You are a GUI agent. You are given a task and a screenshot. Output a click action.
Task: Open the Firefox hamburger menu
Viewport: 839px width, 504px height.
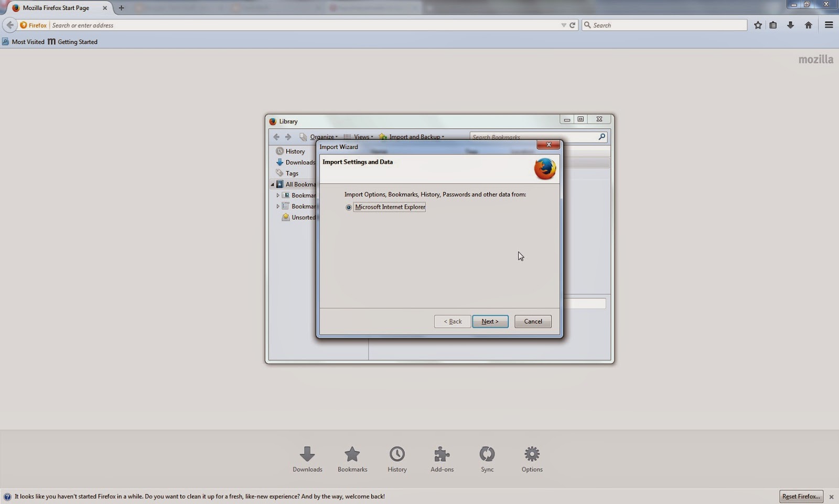click(829, 25)
